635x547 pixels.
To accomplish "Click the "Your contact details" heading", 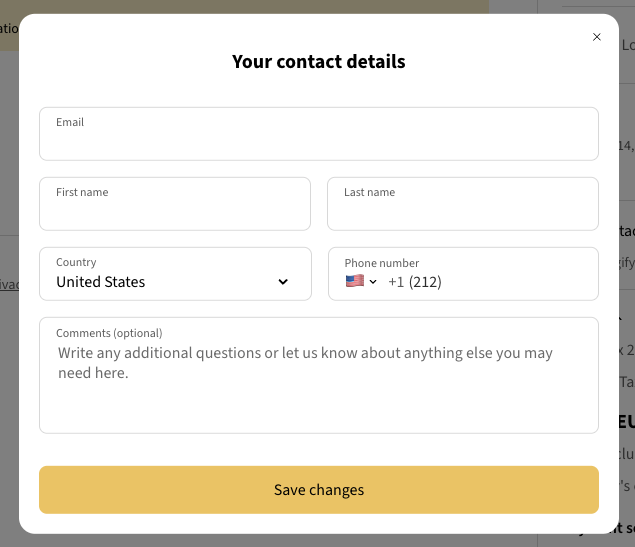I will click(x=318, y=62).
